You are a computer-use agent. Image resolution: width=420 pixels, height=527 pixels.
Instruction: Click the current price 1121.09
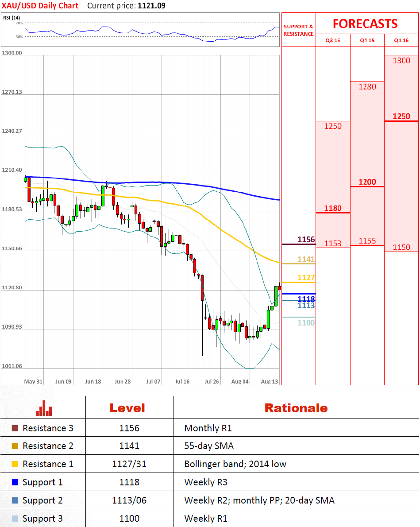coord(151,6)
